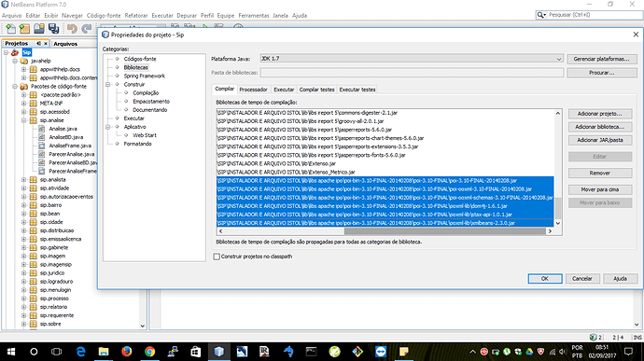Open Firefox from the taskbar
Screen dimensions: 644x361
pos(127,352)
